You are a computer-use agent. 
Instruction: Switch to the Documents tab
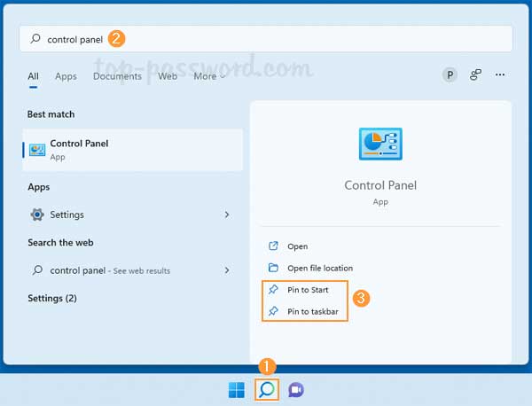[x=117, y=76]
